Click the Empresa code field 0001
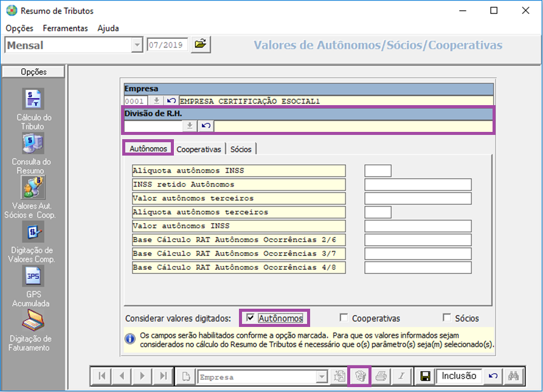 pyautogui.click(x=136, y=101)
